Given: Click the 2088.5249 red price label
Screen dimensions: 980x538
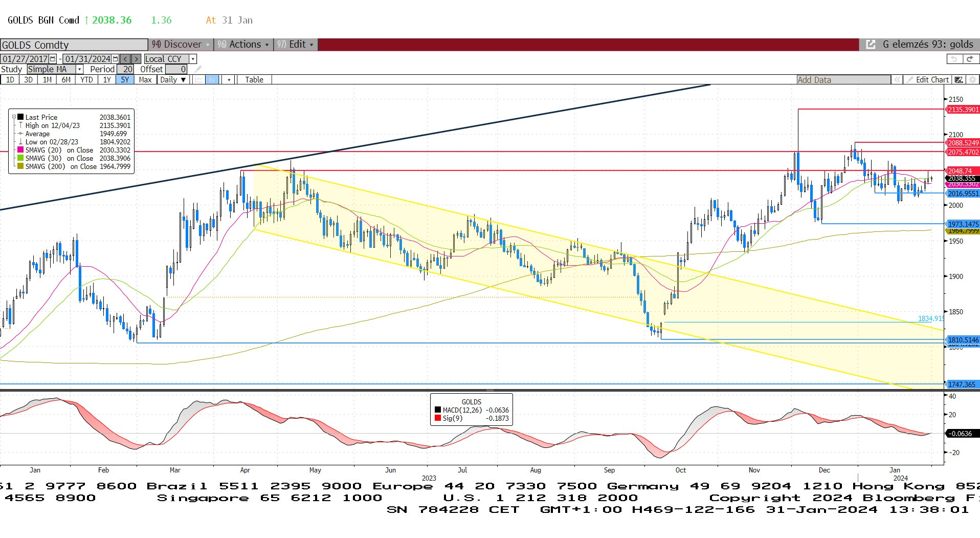Looking at the screenshot, I should tap(962, 143).
